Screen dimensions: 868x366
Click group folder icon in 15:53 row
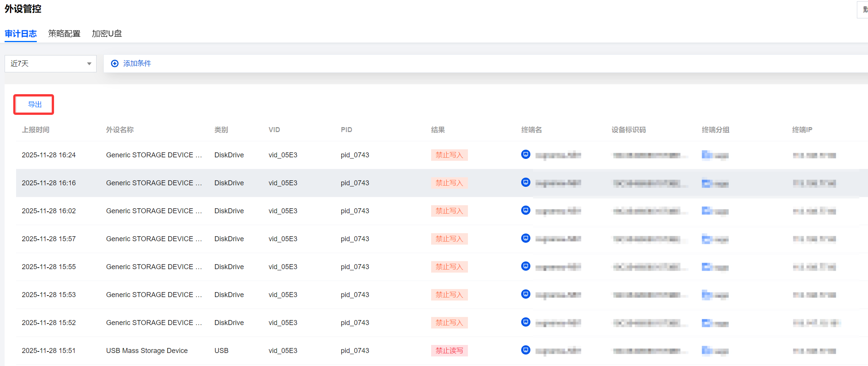(x=707, y=295)
